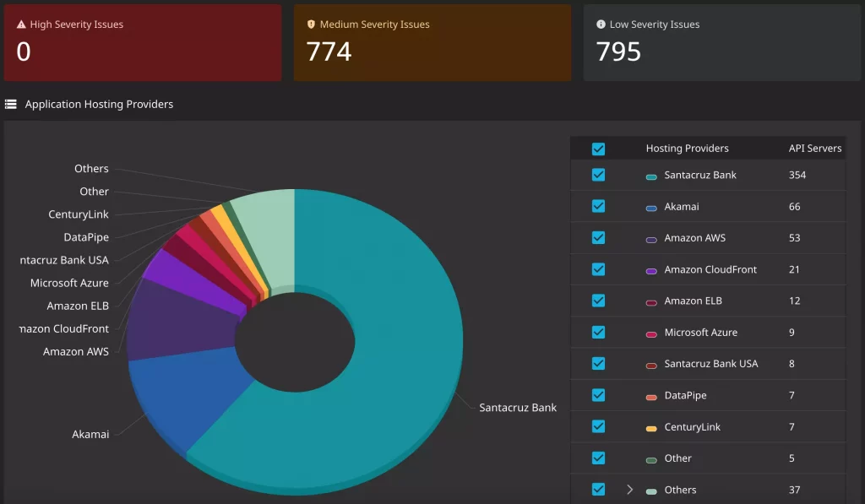The height and width of the screenshot is (504, 865).
Task: Uncheck the Santacruz Bank USA row checkbox
Action: tap(599, 363)
